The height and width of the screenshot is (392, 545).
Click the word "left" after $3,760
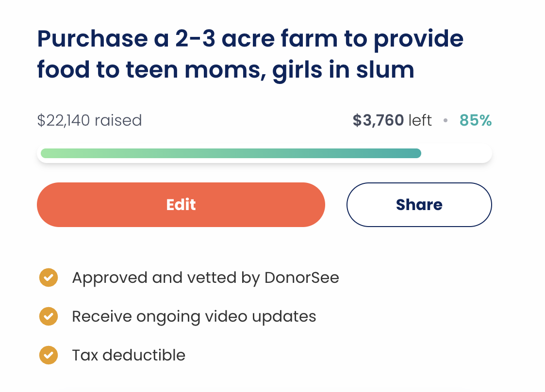pyautogui.click(x=420, y=120)
